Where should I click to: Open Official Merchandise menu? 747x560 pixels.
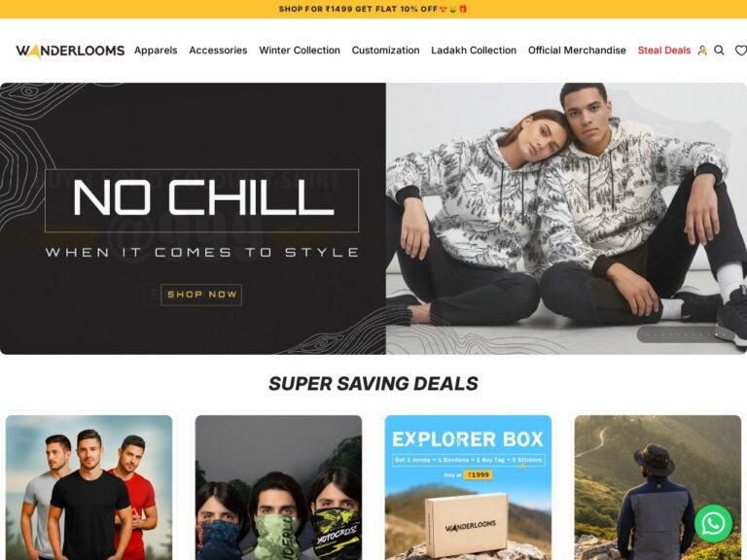point(577,51)
